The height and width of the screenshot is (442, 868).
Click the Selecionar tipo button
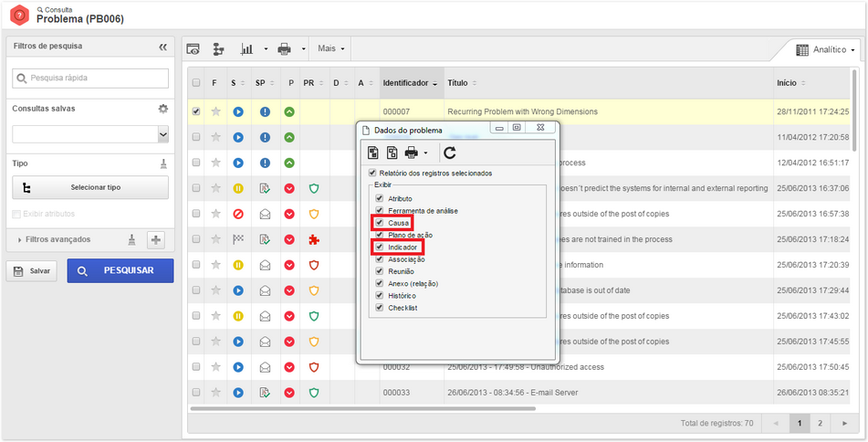[x=90, y=188]
